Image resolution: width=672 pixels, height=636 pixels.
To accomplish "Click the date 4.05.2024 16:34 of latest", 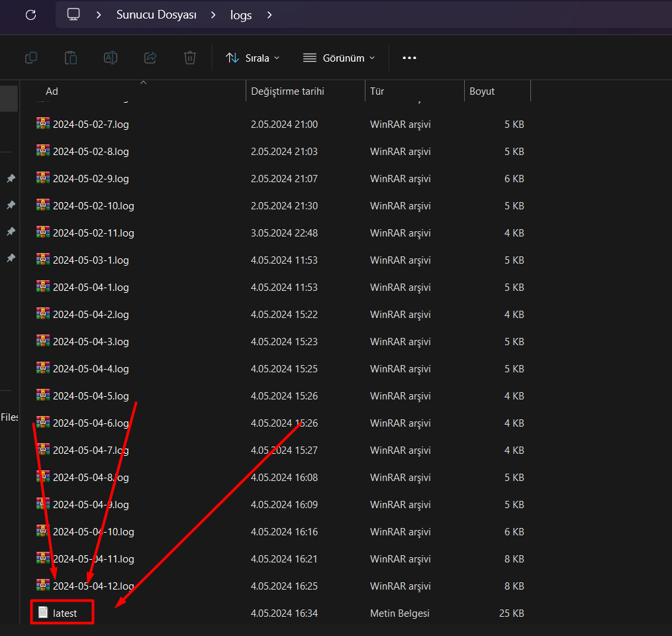I will click(x=284, y=613).
